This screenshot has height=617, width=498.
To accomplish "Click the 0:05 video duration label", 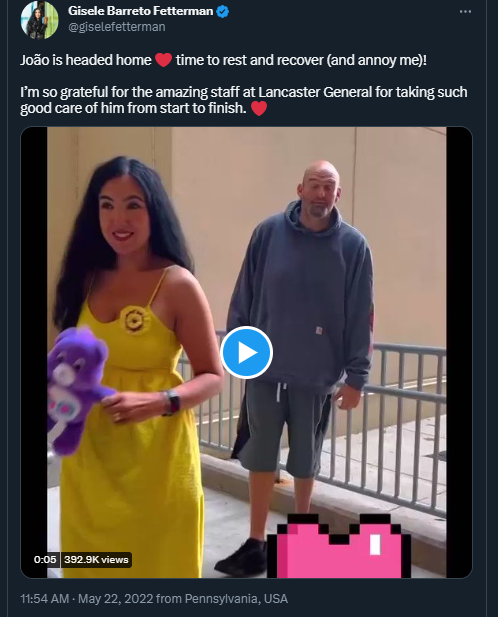I will pyautogui.click(x=45, y=560).
